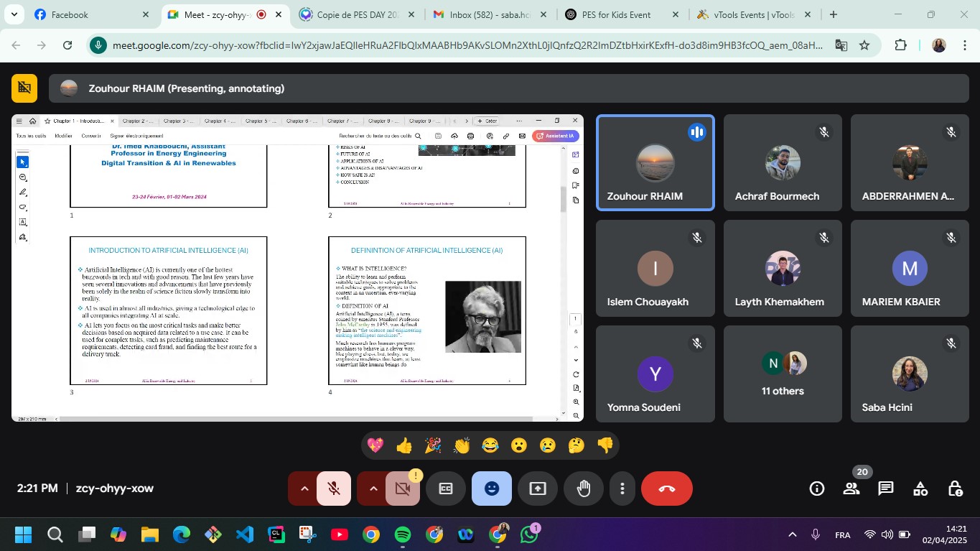
Task: Open more options three-dot menu
Action: [x=622, y=489]
